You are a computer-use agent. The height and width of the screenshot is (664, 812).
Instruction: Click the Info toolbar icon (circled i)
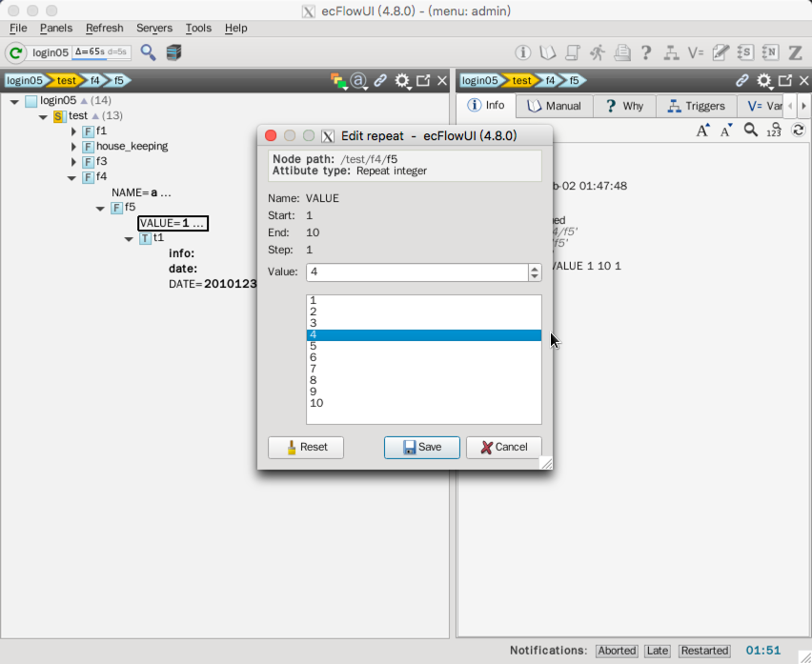522,52
